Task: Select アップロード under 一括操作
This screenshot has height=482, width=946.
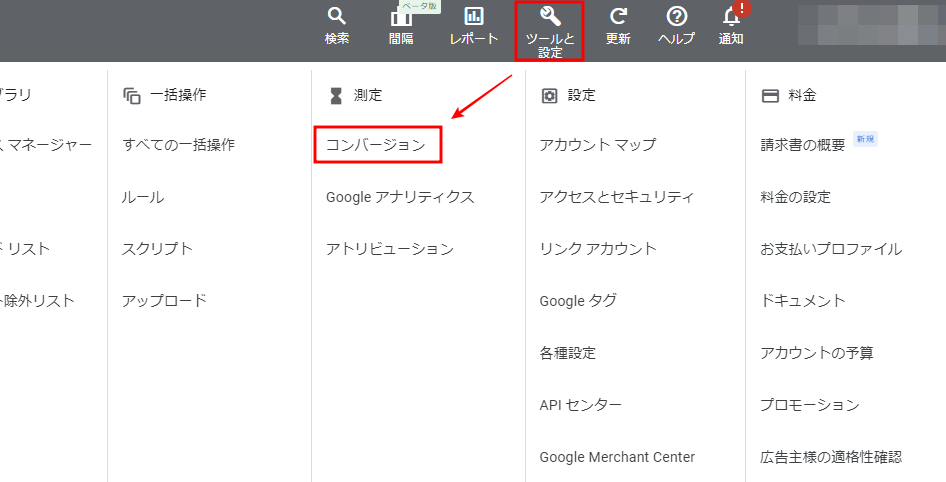Action: click(x=164, y=301)
